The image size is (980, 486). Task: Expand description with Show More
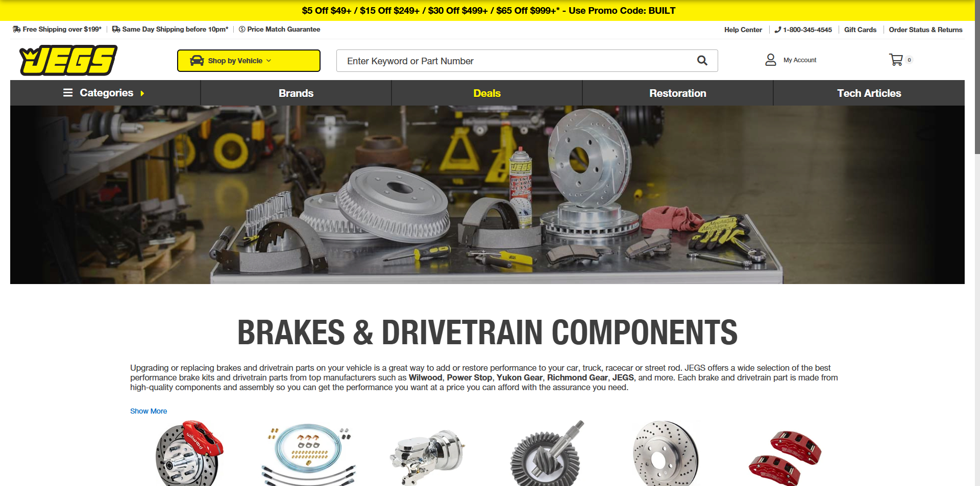point(149,411)
